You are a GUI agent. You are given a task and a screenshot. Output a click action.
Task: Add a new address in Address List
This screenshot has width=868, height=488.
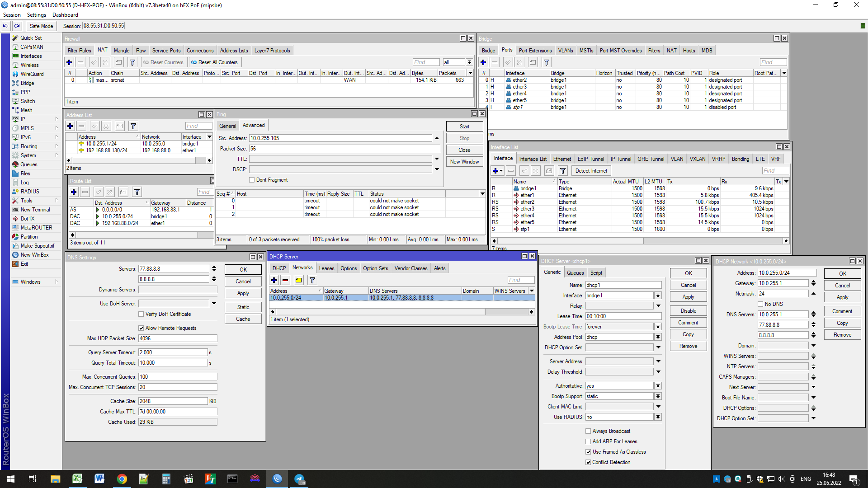coord(70,126)
